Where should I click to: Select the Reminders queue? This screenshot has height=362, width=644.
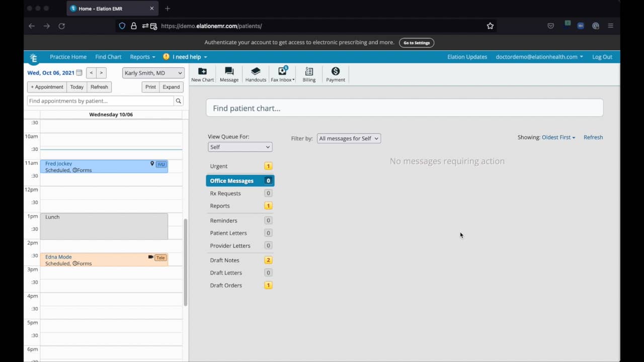(x=240, y=220)
